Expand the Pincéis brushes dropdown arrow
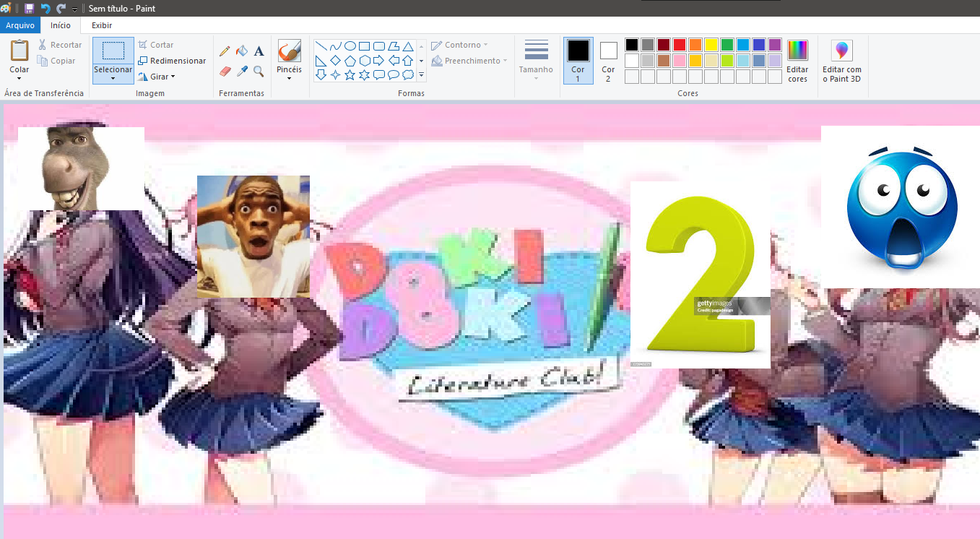 click(289, 78)
